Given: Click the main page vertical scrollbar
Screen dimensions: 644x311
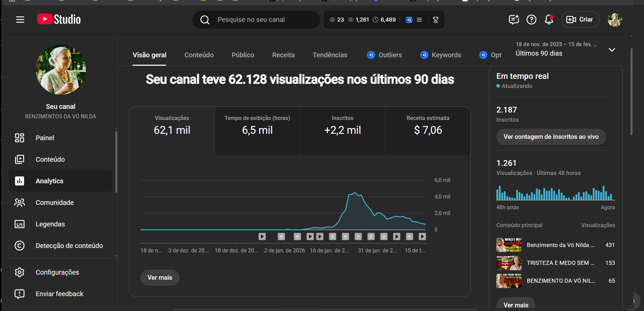Looking at the screenshot, I should click(631, 92).
